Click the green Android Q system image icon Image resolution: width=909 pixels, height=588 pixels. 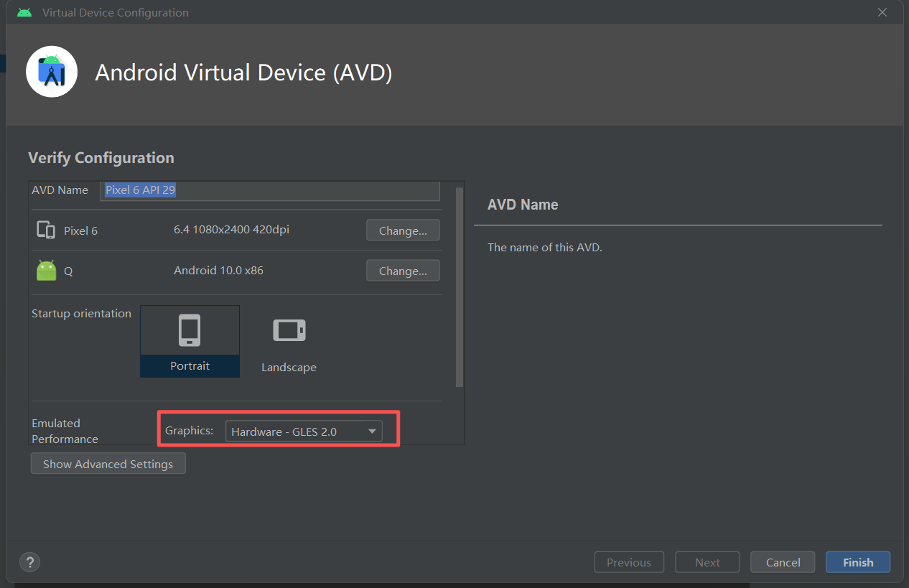coord(46,271)
